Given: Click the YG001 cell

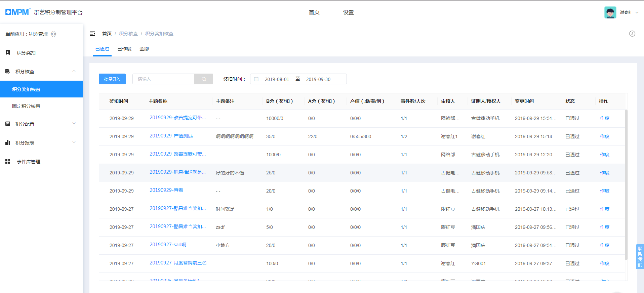Looking at the screenshot, I should (478, 263).
